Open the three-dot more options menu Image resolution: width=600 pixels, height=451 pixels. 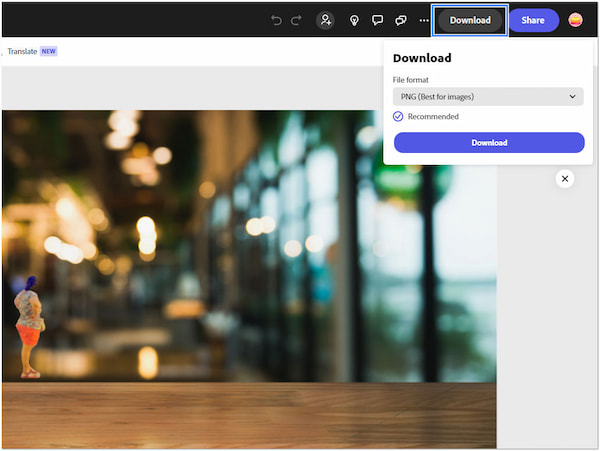point(424,20)
